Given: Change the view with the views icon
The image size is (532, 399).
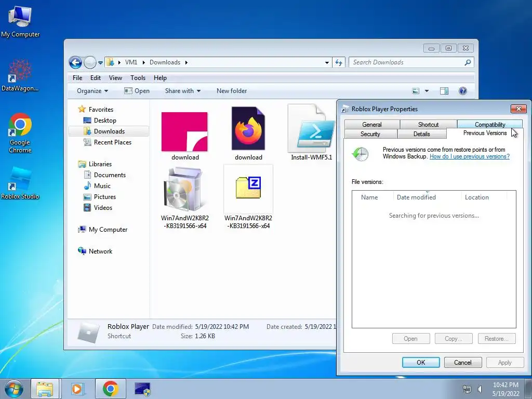Looking at the screenshot, I should [x=416, y=91].
